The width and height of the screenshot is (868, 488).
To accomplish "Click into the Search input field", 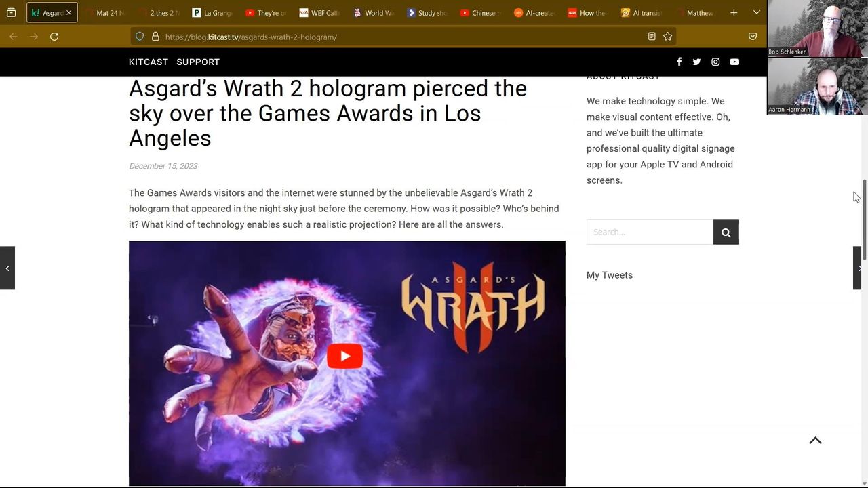I will 650,232.
